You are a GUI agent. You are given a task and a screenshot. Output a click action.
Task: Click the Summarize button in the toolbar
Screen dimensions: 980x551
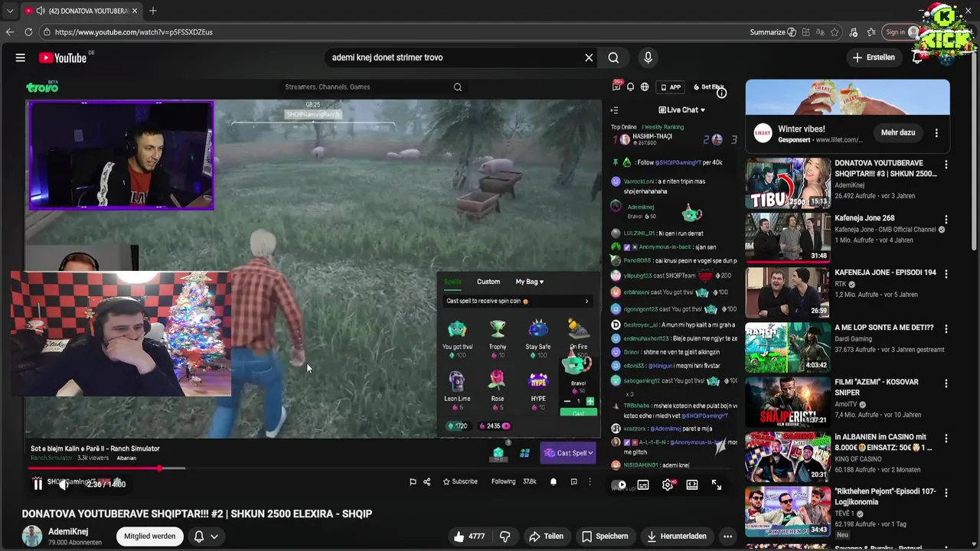click(x=773, y=32)
